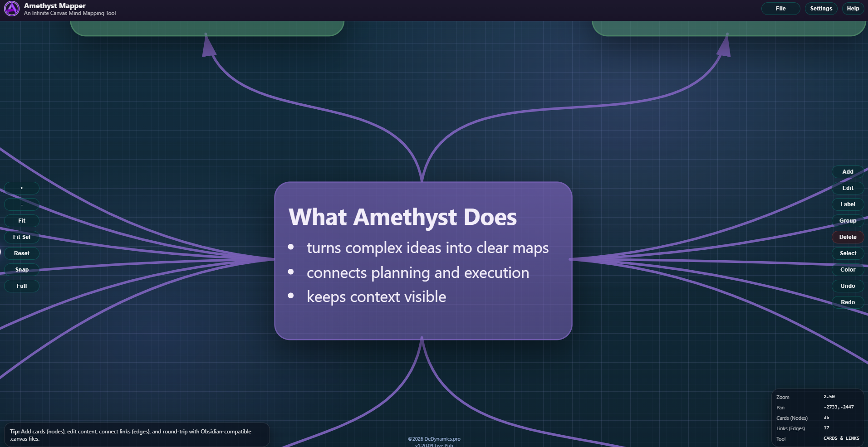Click the plus zoom-in button
Viewport: 868px width, 447px height.
[x=22, y=188]
